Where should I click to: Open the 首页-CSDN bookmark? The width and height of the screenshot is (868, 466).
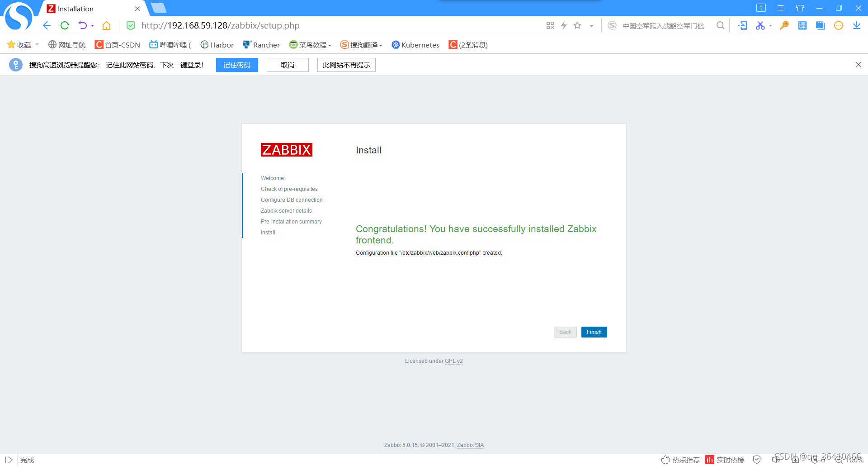[118, 45]
